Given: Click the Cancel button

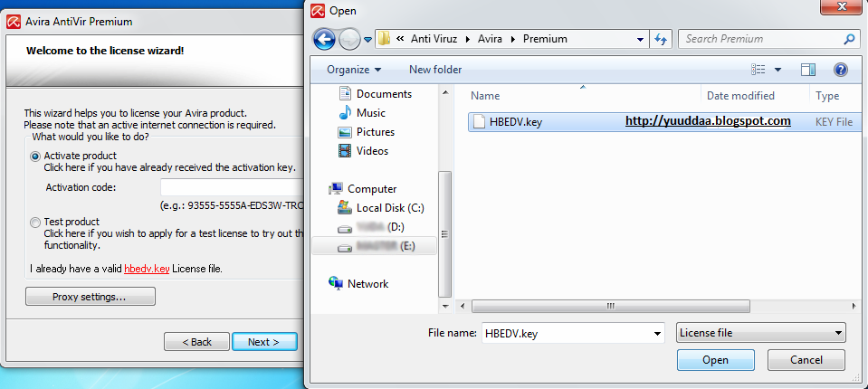Looking at the screenshot, I should pyautogui.click(x=806, y=360).
